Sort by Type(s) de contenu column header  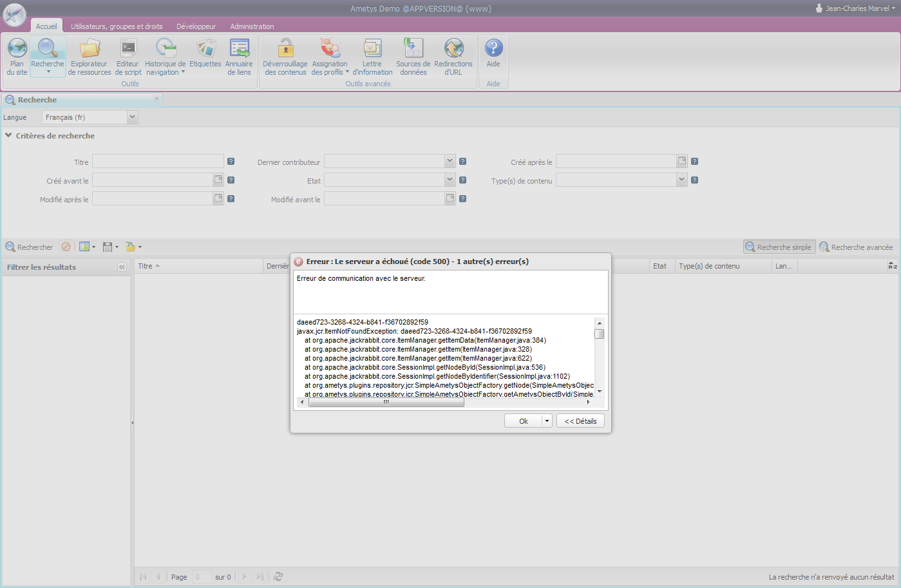tap(723, 266)
